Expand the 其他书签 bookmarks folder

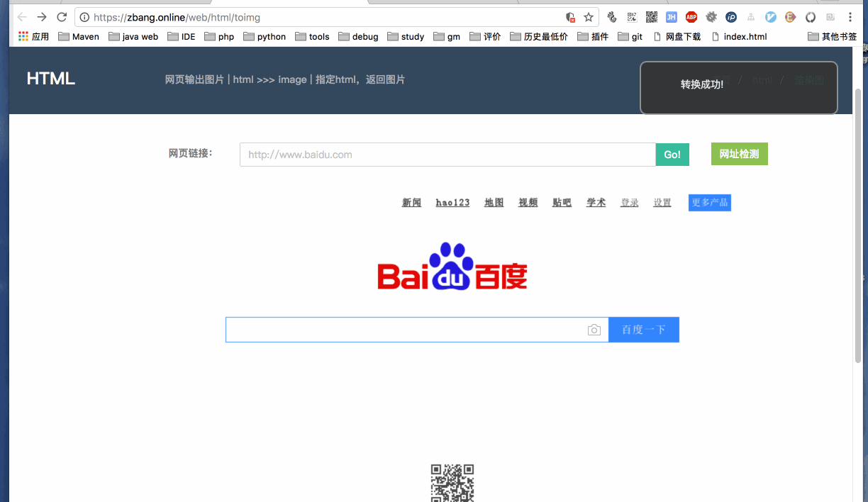[x=838, y=36]
